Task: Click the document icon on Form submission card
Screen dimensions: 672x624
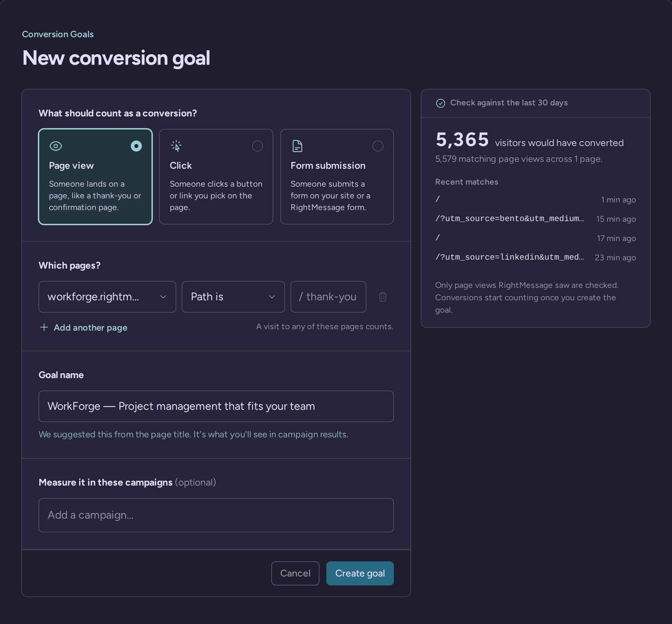Action: (297, 146)
